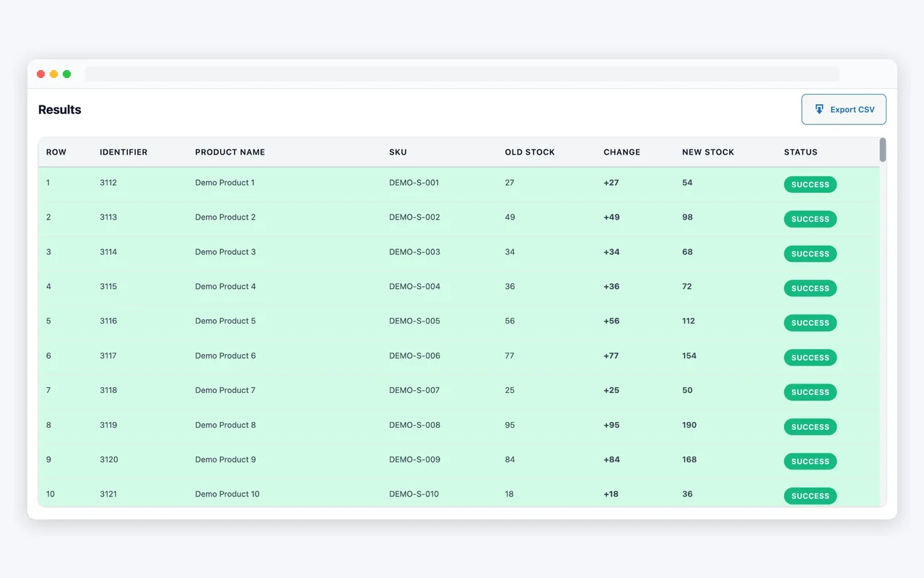
Task: Click the SUCCESS badge for Demo Product 10
Action: (810, 496)
